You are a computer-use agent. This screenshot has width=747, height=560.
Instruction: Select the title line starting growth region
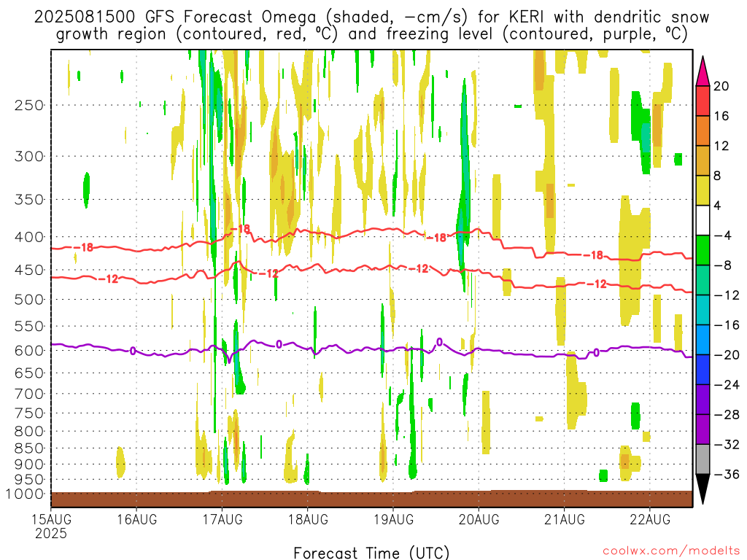pos(371,34)
